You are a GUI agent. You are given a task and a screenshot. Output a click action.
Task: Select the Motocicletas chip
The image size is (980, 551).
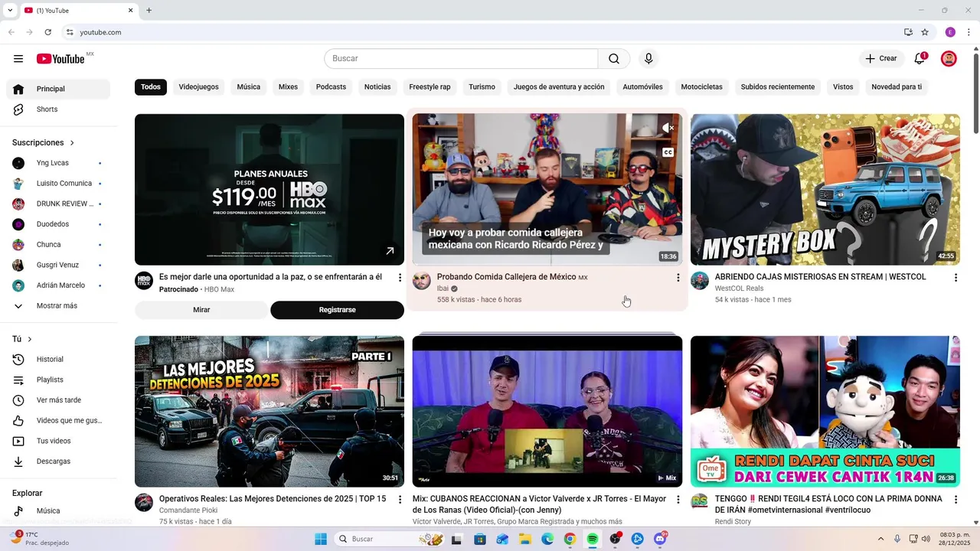(701, 87)
